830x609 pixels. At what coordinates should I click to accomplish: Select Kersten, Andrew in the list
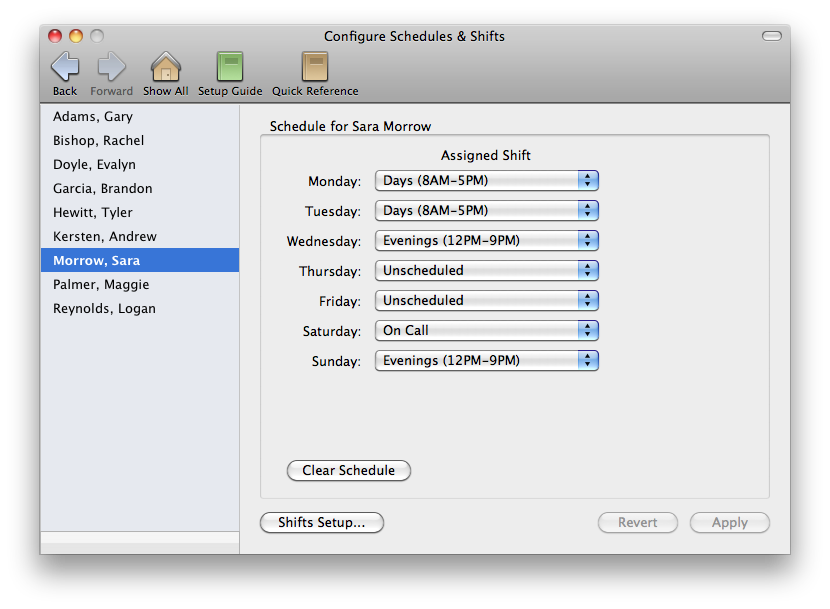pos(140,236)
